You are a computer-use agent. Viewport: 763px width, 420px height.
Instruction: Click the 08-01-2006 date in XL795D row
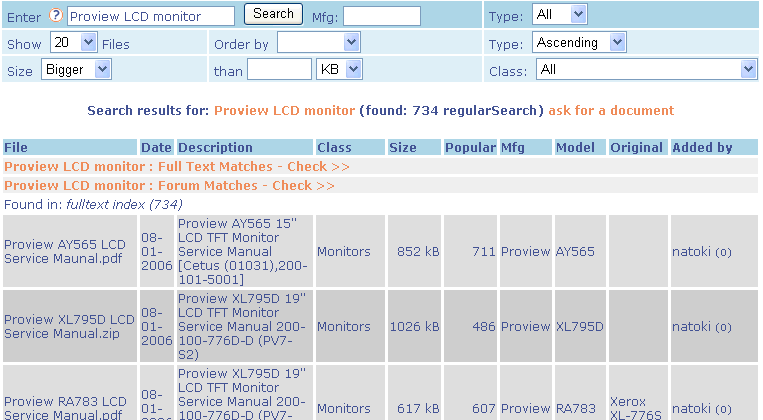point(157,327)
